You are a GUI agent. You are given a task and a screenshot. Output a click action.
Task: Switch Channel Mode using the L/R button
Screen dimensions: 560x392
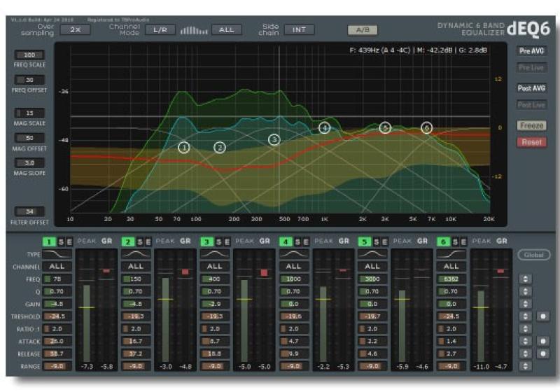160,29
